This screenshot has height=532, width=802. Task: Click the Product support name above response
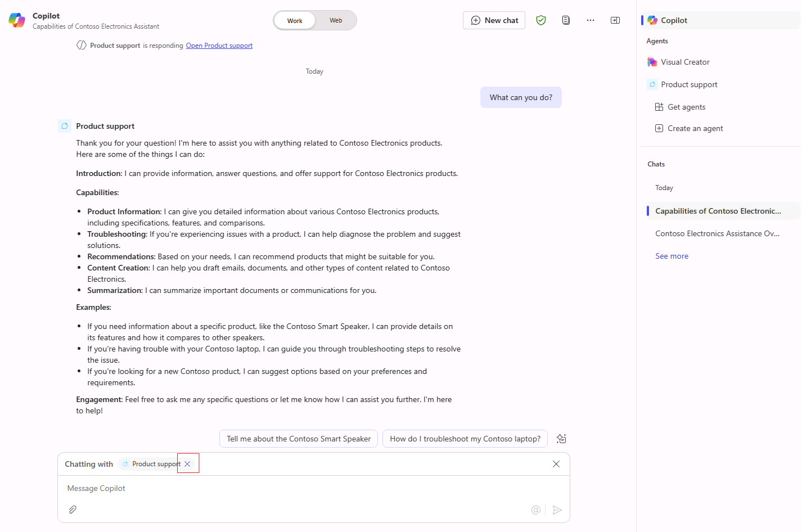click(105, 126)
